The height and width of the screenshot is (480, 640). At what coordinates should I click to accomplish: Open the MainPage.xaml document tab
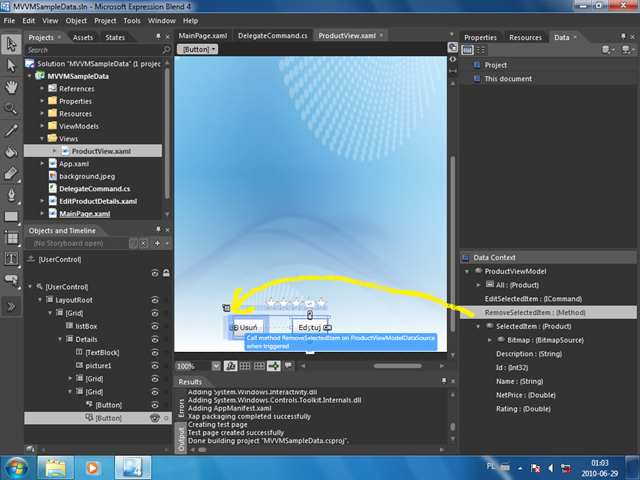pos(203,36)
